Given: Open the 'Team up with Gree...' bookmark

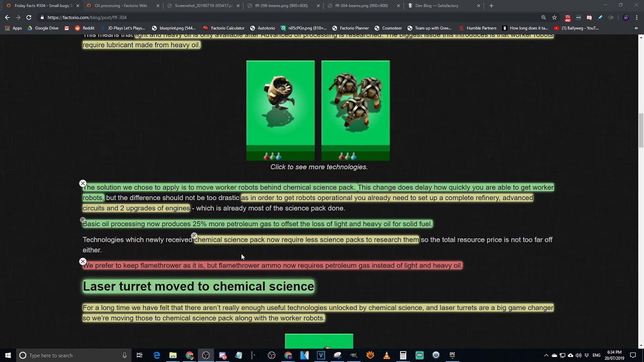Looking at the screenshot, I should [x=431, y=28].
